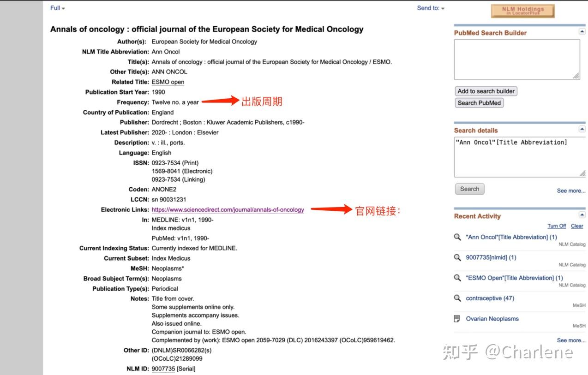The width and height of the screenshot is (588, 375).
Task: Click book icon next to Ovarian Neoplasms
Action: coord(457,318)
